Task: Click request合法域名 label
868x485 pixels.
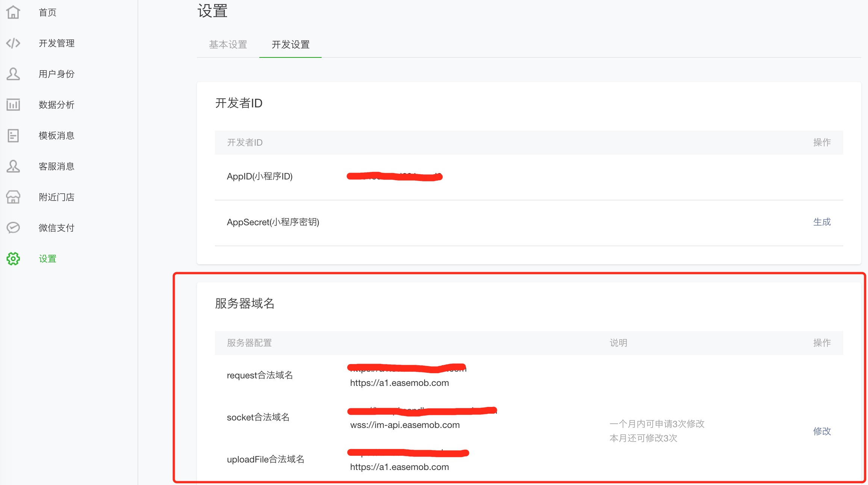Action: [x=260, y=375]
